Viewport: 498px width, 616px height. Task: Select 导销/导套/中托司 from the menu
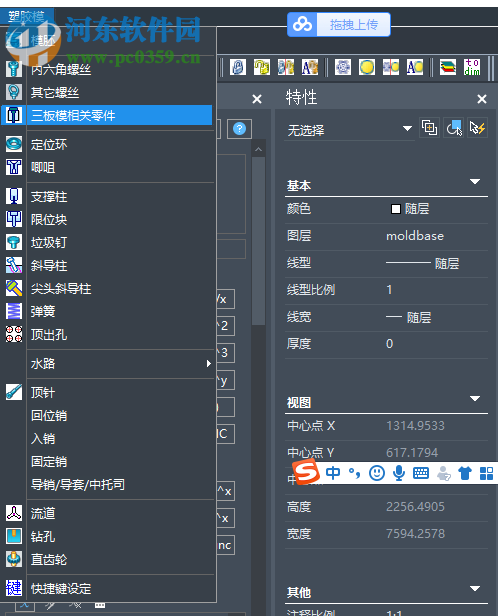click(78, 484)
